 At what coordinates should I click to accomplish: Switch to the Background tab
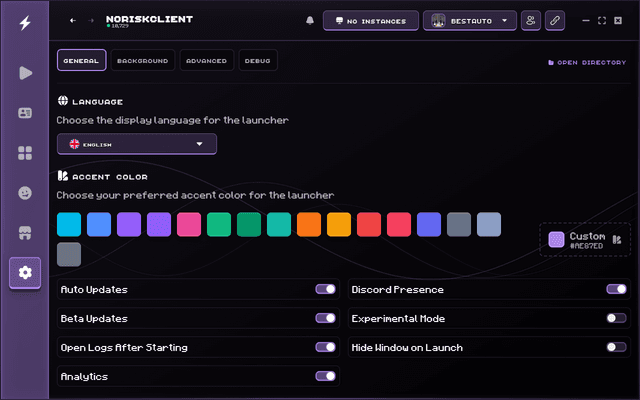(142, 60)
